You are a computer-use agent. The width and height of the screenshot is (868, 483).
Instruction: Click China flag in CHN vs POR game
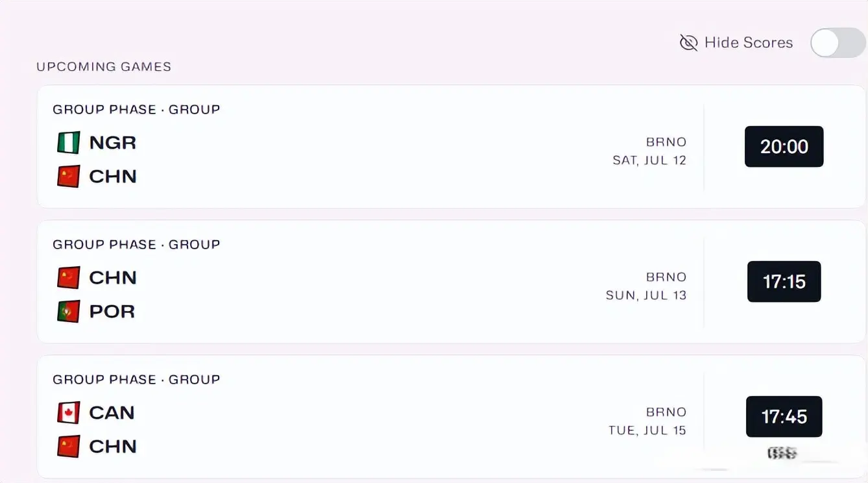[x=69, y=278]
